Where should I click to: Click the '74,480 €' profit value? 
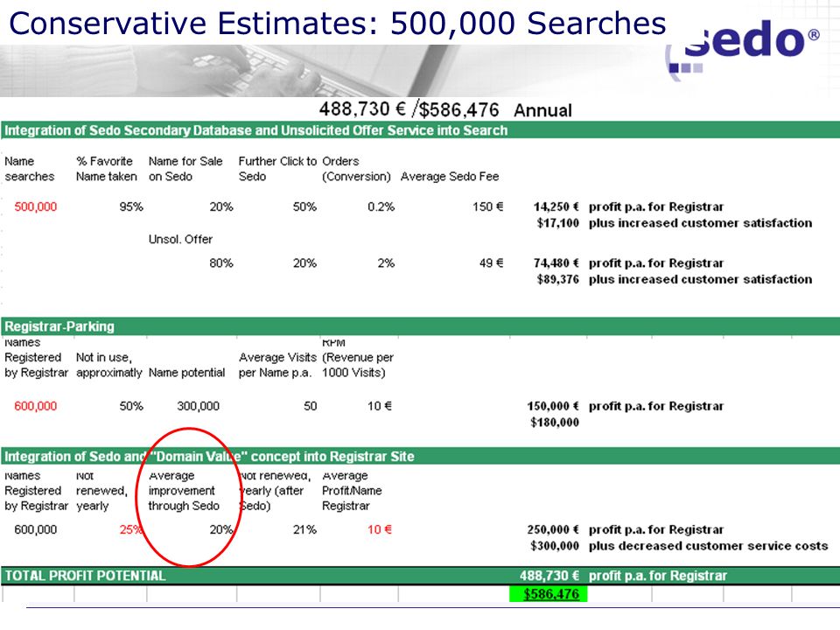coord(556,263)
